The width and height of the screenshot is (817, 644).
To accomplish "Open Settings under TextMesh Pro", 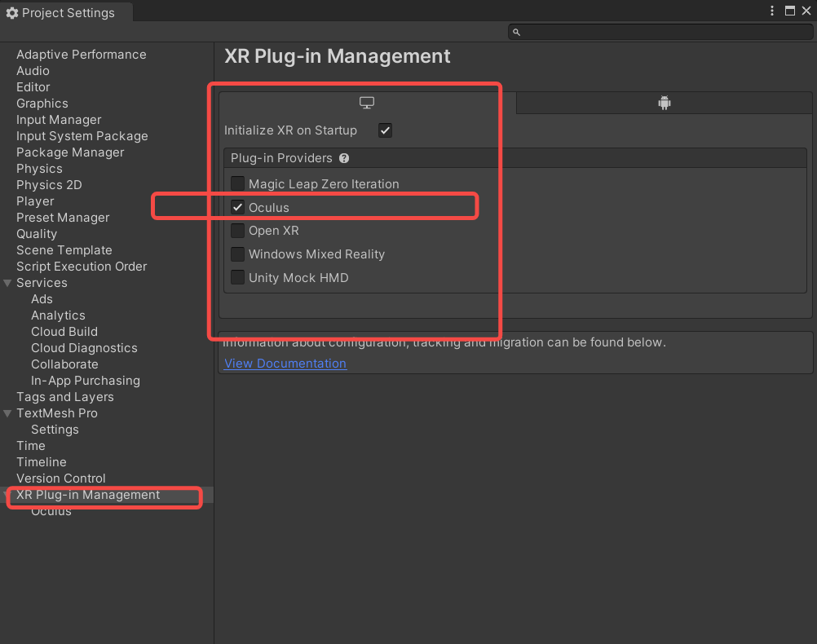I will (x=55, y=430).
